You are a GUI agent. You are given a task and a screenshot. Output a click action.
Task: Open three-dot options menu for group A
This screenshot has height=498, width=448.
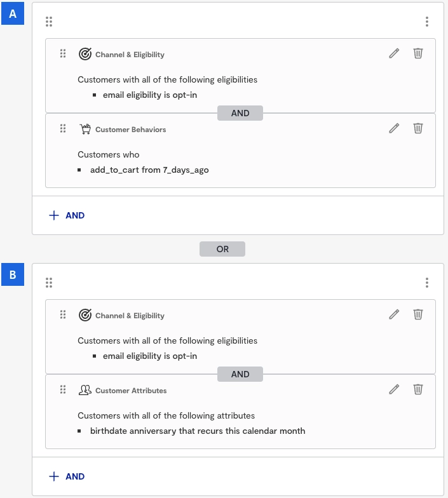pos(427,22)
